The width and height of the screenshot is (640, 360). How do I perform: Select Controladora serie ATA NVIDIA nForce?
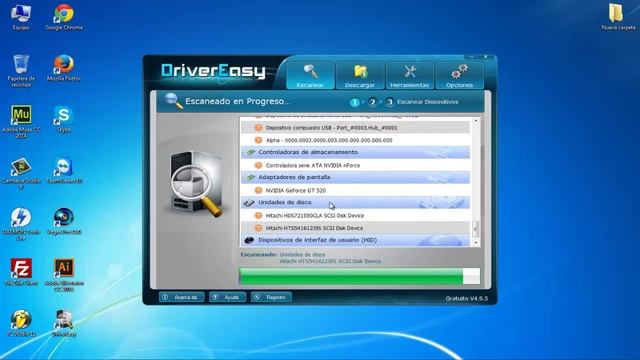point(355,165)
